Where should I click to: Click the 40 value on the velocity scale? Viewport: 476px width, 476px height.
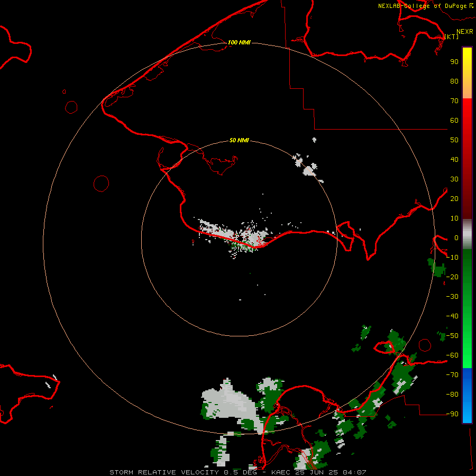454,159
